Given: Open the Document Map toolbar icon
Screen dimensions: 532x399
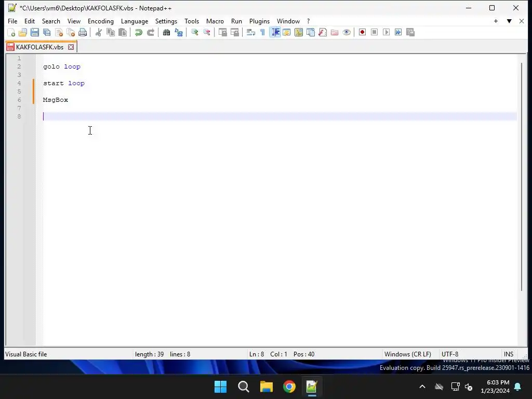Looking at the screenshot, I should click(299, 32).
